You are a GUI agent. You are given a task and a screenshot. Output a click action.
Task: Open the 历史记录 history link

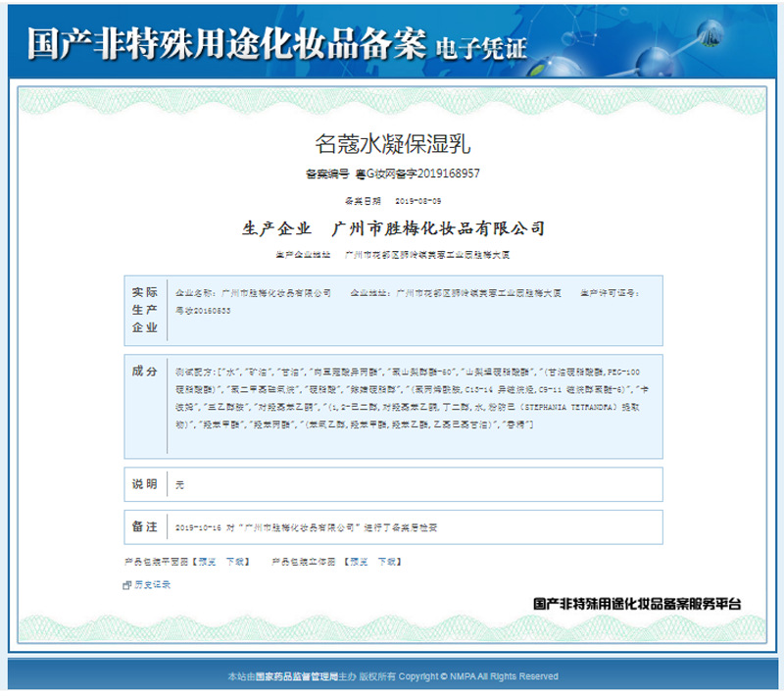[153, 584]
